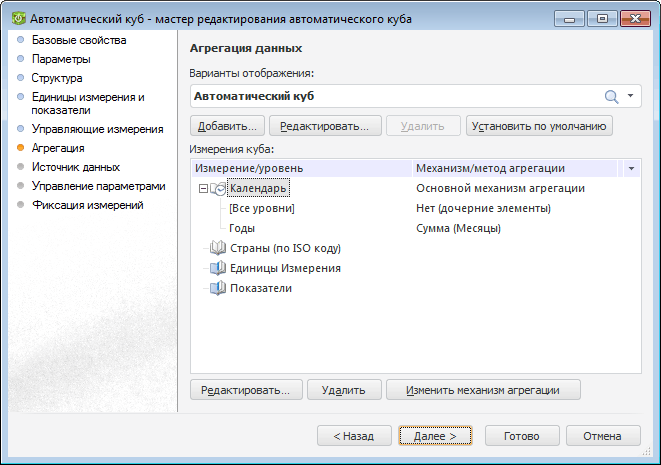Click the book icon for Страны (по ISO коду)
661x465 pixels.
tap(218, 248)
